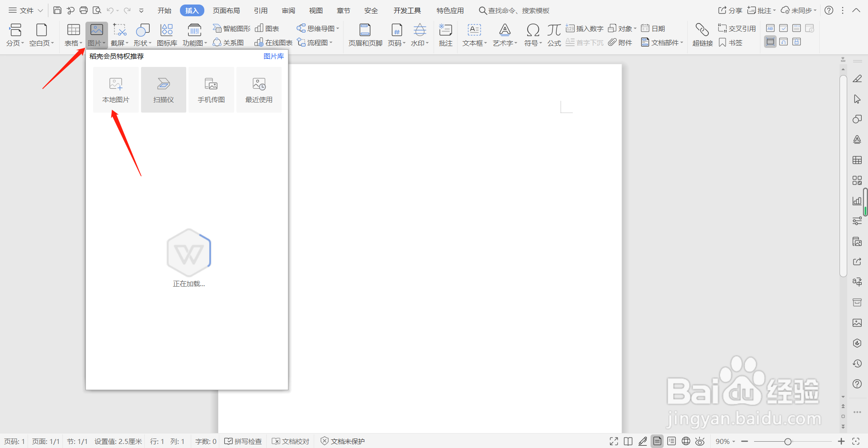Toggle form field shading
Viewport: 868px width, 448px height.
(770, 42)
